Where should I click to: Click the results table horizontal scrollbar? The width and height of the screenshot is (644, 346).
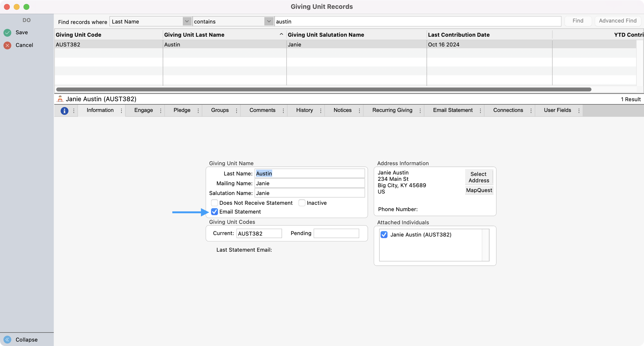coord(323,89)
